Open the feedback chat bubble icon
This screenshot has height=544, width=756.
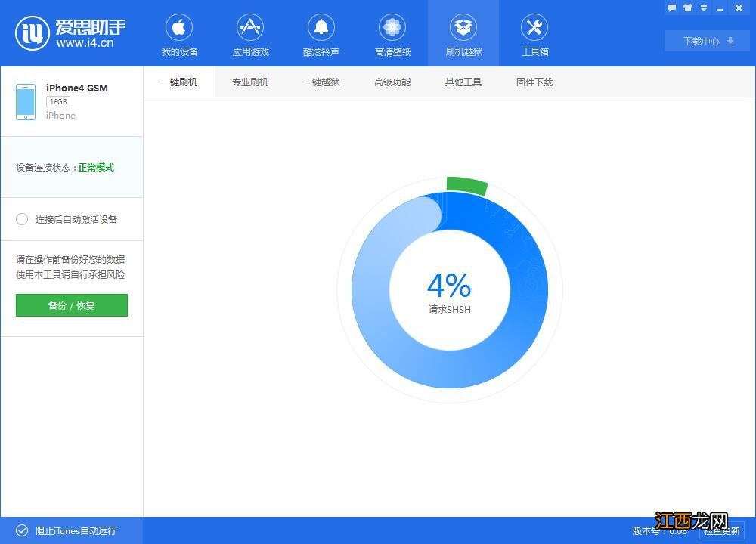(x=671, y=8)
